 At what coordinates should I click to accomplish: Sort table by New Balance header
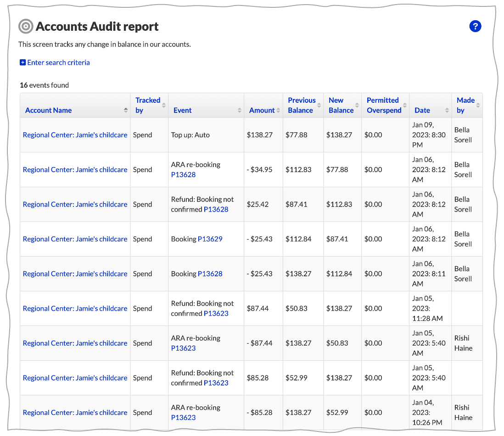pyautogui.click(x=341, y=105)
